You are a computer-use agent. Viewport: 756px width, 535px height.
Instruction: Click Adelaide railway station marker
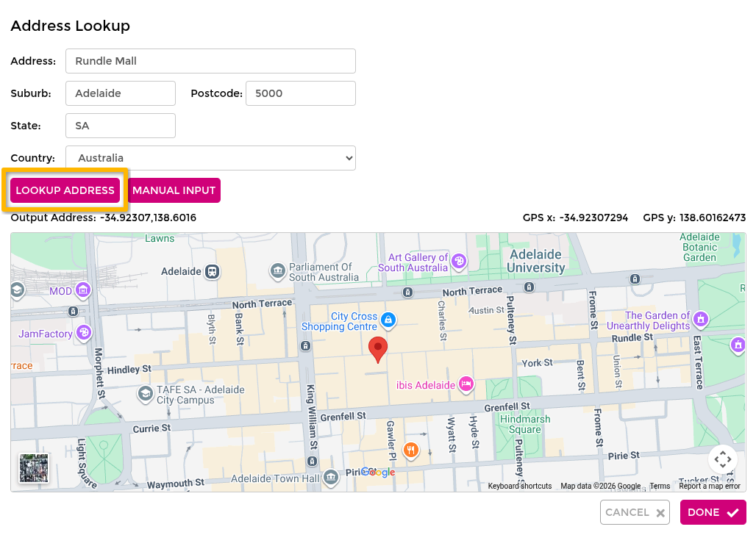coord(212,271)
